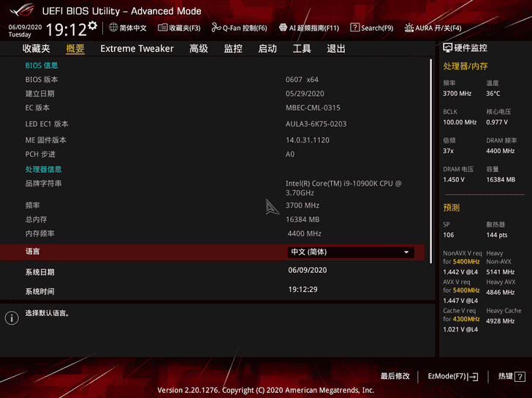The width and height of the screenshot is (532, 398).
Task: Click the BIOS version value 0607 x64
Action: tap(302, 80)
